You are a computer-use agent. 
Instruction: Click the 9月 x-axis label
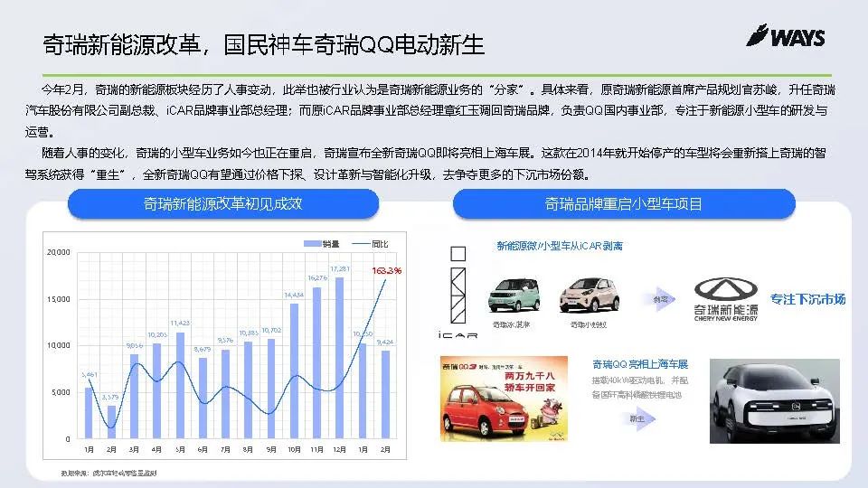(270, 450)
